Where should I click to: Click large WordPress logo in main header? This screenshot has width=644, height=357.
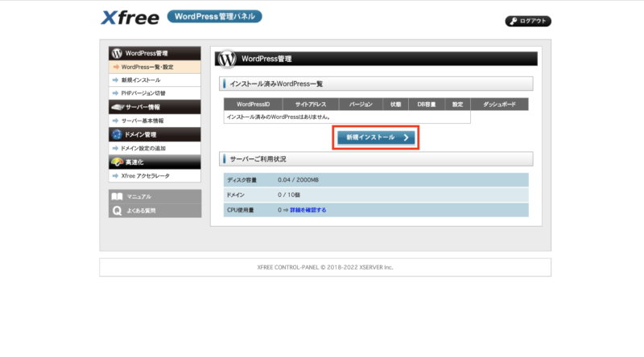(x=227, y=59)
